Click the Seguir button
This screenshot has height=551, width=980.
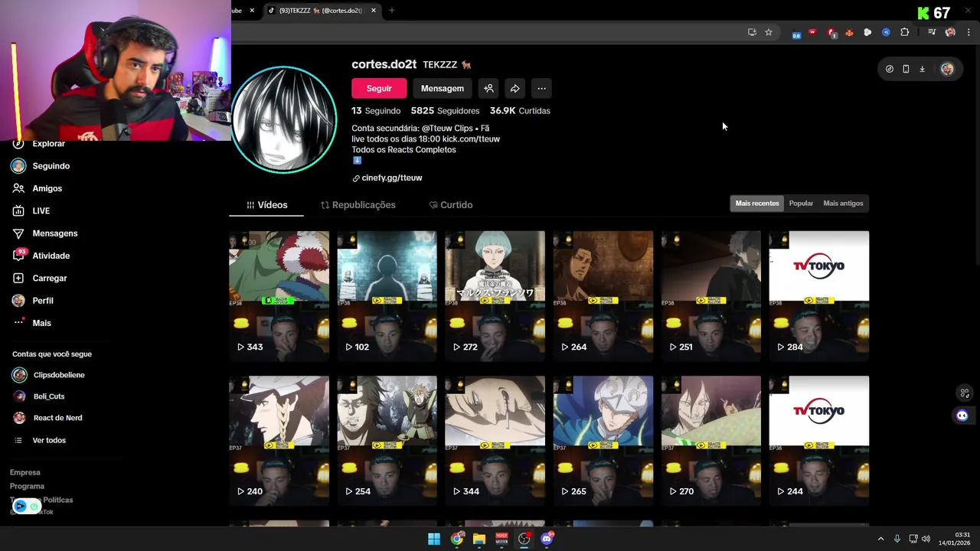point(379,89)
